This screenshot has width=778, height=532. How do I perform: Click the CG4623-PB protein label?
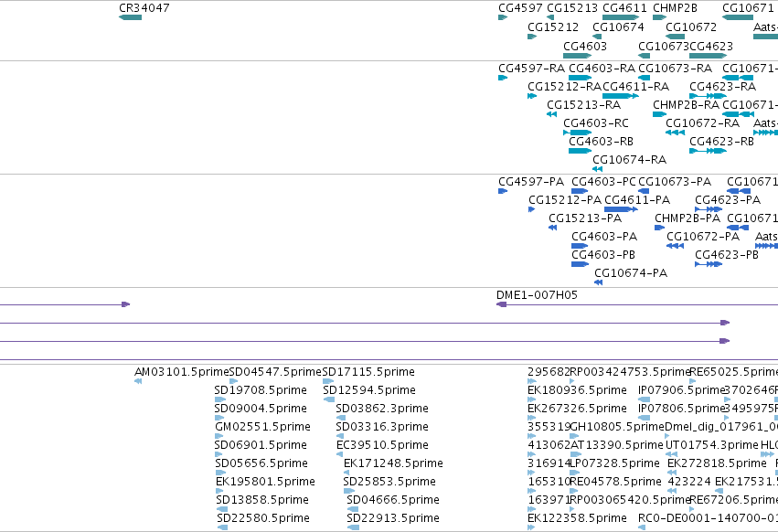tap(727, 255)
